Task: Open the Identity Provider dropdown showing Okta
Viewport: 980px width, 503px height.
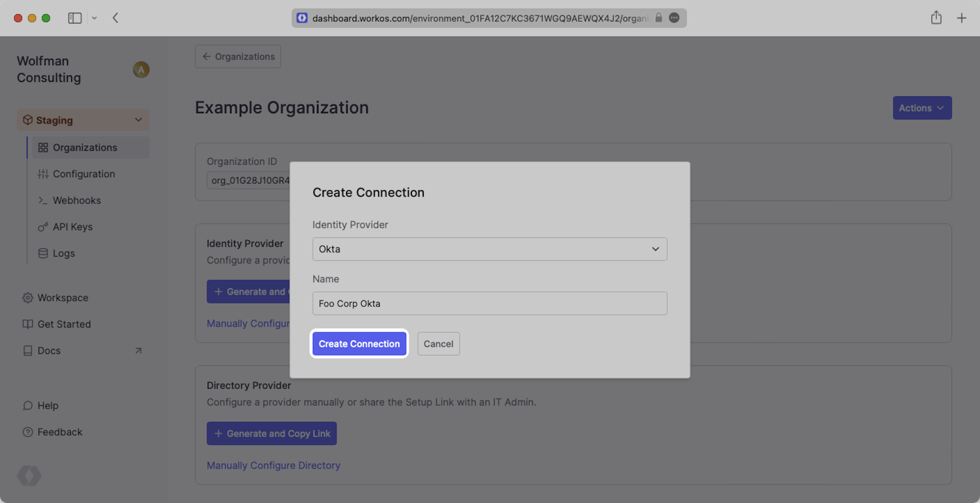Action: tap(489, 249)
